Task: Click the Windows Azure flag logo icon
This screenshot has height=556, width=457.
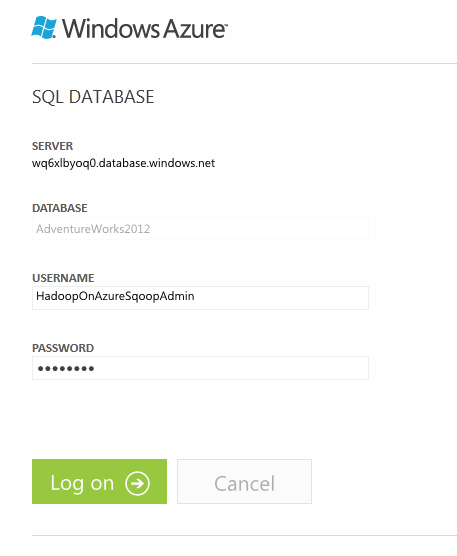Action: pos(44,27)
